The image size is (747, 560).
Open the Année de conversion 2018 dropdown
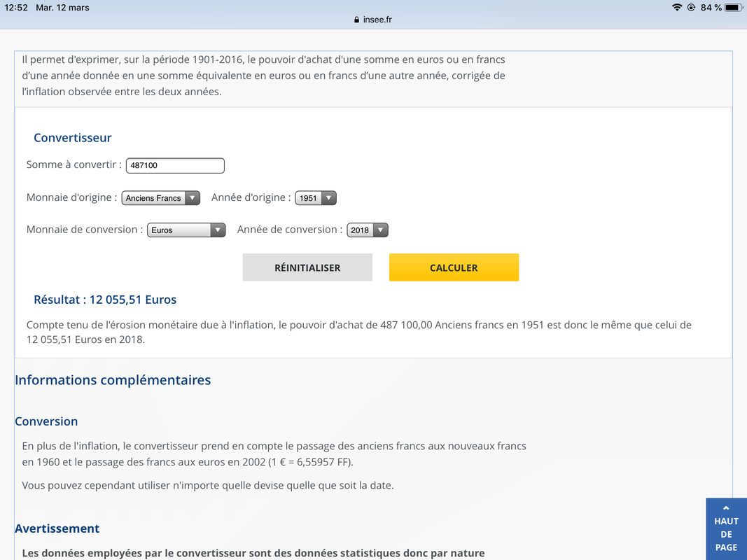368,230
